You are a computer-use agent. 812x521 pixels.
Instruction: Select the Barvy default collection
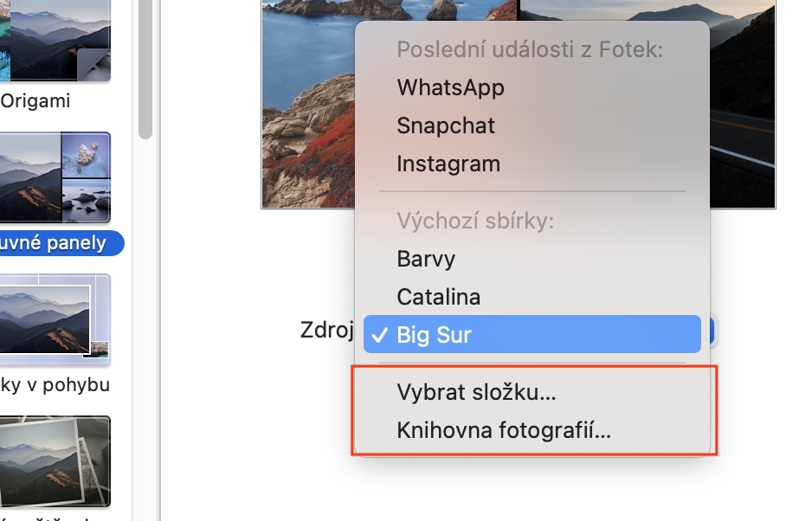tap(532, 259)
